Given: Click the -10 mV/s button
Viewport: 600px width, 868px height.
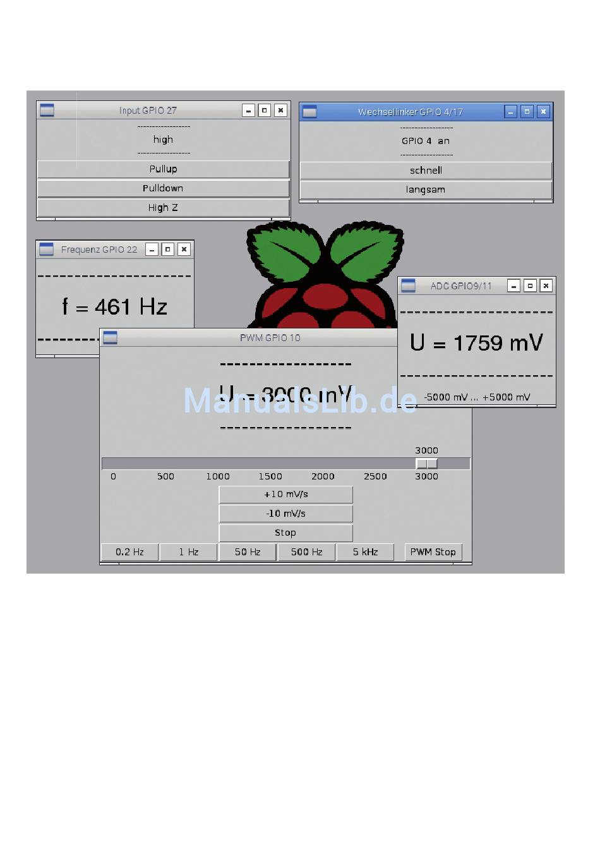Looking at the screenshot, I should pyautogui.click(x=285, y=514).
